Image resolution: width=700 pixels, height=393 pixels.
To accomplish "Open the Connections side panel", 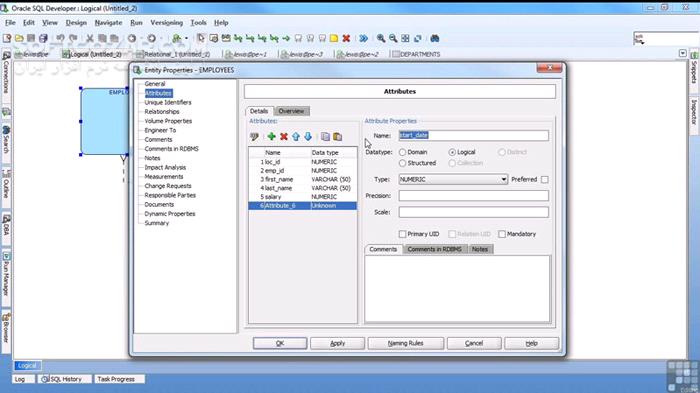I will [6, 73].
